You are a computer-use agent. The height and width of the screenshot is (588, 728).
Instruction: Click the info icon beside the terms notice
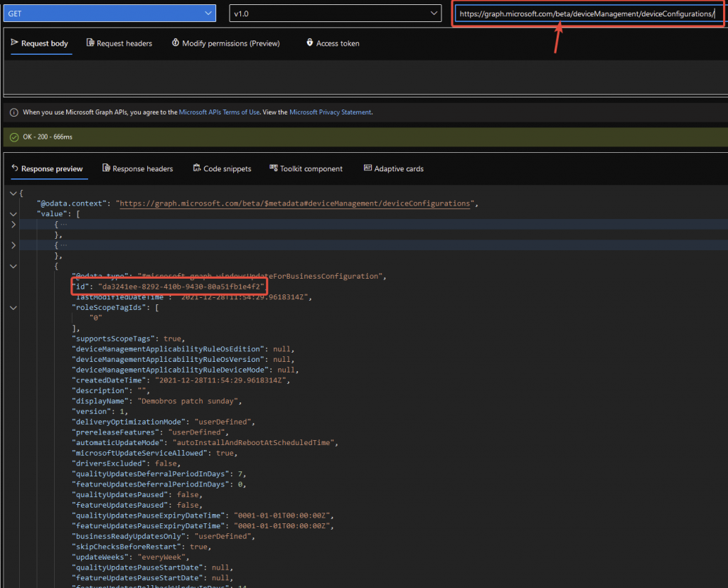14,112
